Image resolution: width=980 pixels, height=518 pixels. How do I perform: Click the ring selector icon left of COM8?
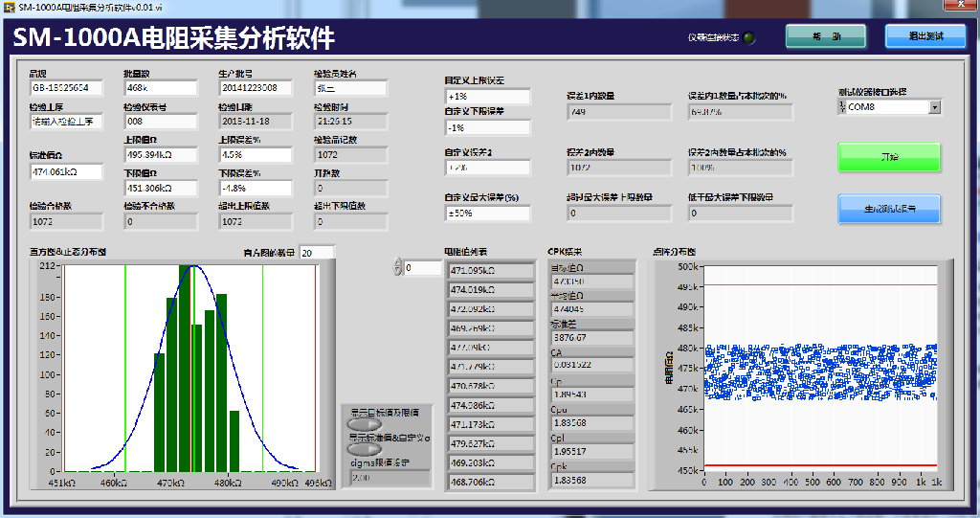coord(842,106)
